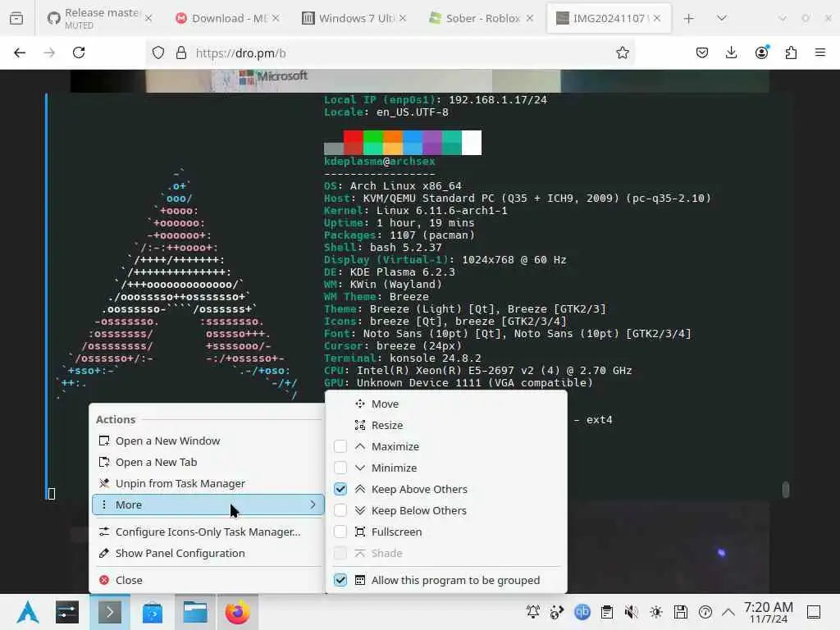Open a new browser tab
840x630 pixels.
pos(689,18)
